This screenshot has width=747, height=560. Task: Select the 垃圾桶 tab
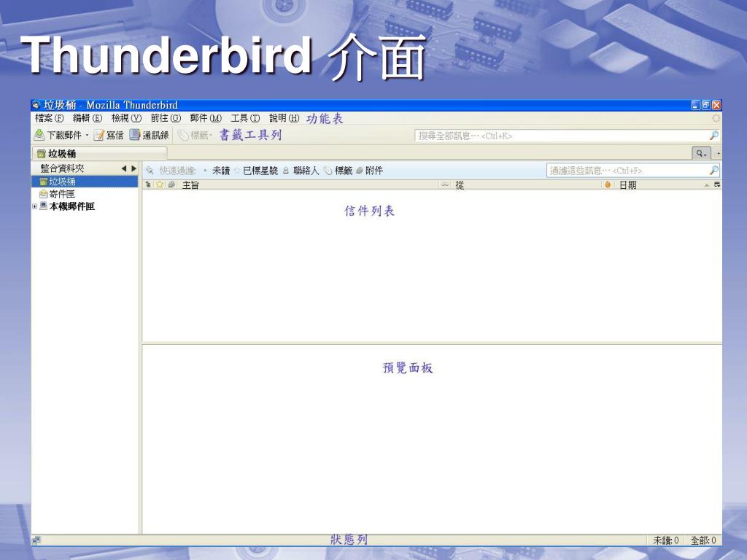pos(99,153)
